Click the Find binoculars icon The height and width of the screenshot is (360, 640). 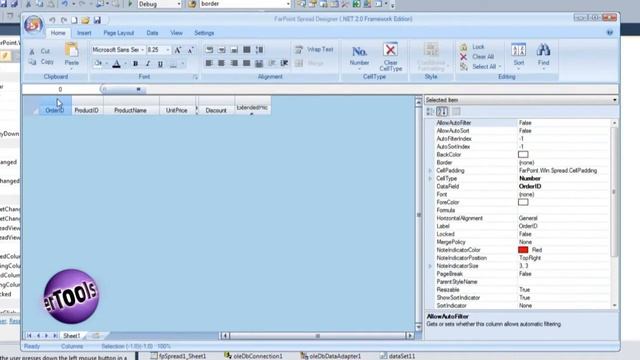pyautogui.click(x=543, y=51)
